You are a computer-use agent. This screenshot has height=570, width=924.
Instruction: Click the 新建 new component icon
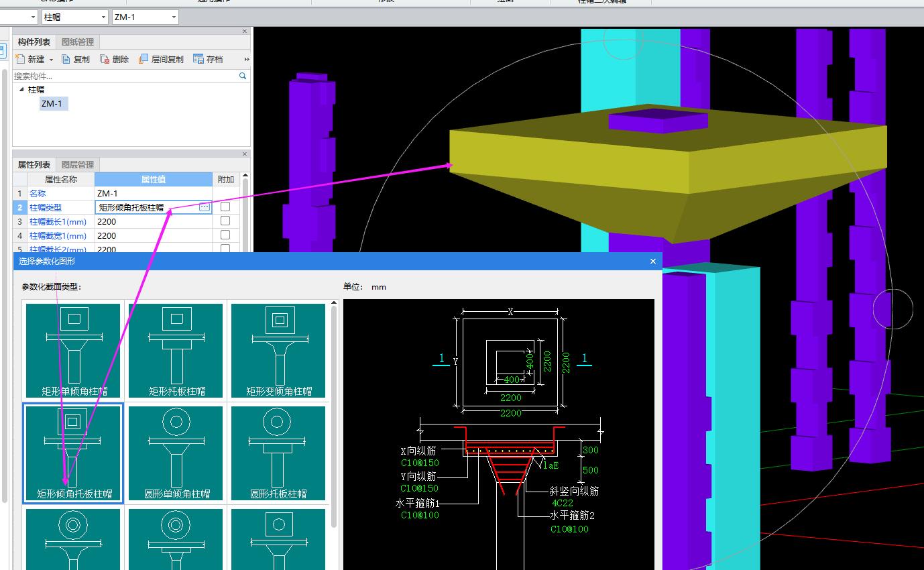click(x=20, y=59)
